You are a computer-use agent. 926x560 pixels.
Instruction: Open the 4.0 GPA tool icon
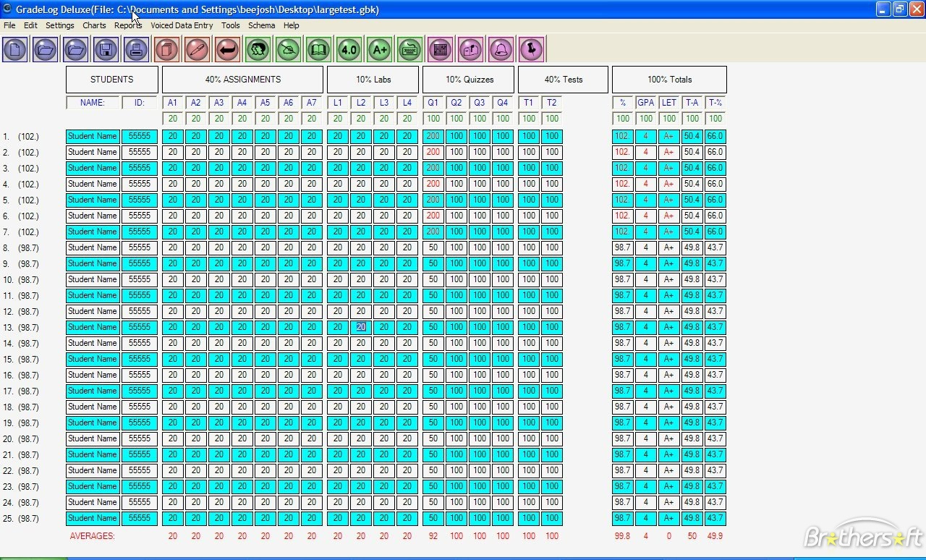pos(349,49)
